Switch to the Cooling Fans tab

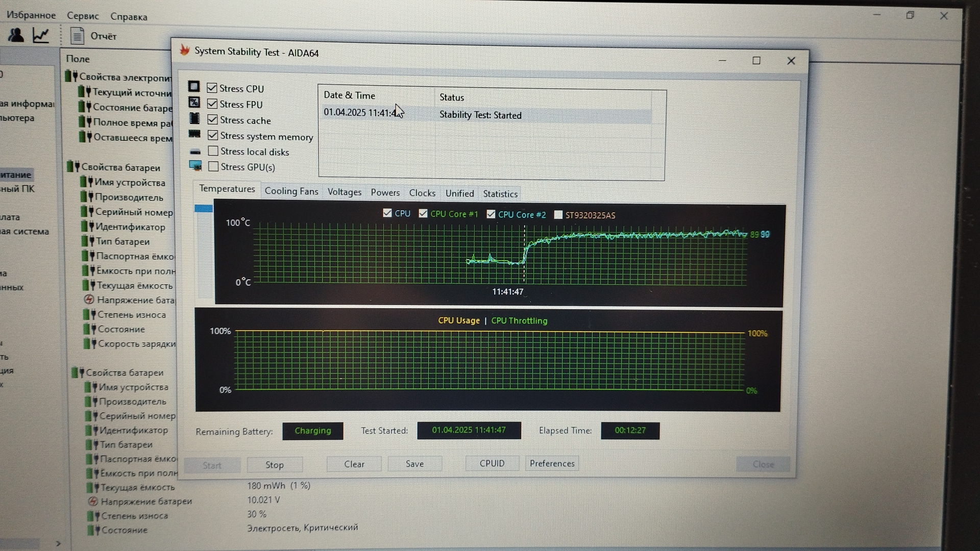291,191
